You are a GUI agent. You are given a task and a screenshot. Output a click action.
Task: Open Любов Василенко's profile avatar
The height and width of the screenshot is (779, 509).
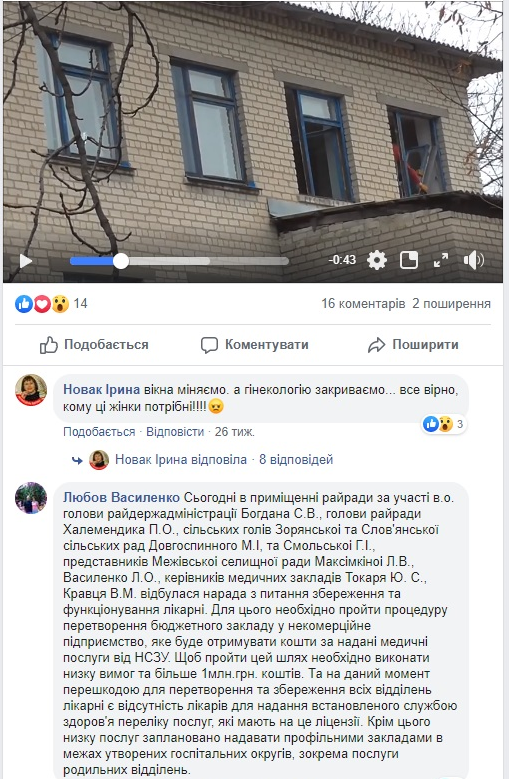[x=31, y=498]
